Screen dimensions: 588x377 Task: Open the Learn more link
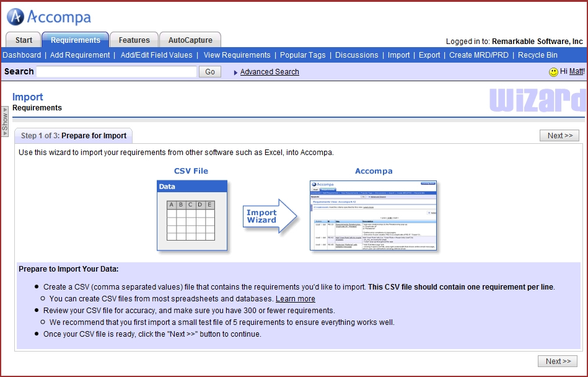296,298
